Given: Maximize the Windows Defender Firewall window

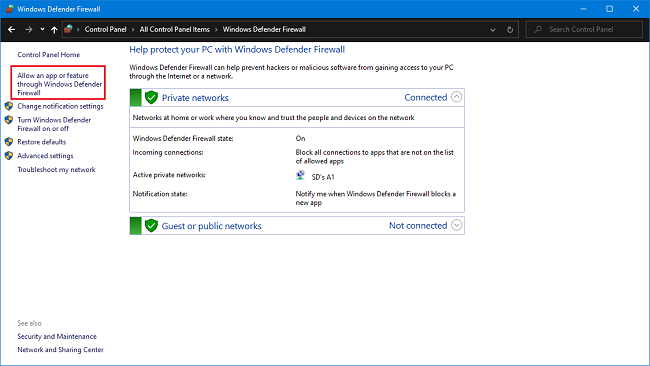Looking at the screenshot, I should 609,9.
